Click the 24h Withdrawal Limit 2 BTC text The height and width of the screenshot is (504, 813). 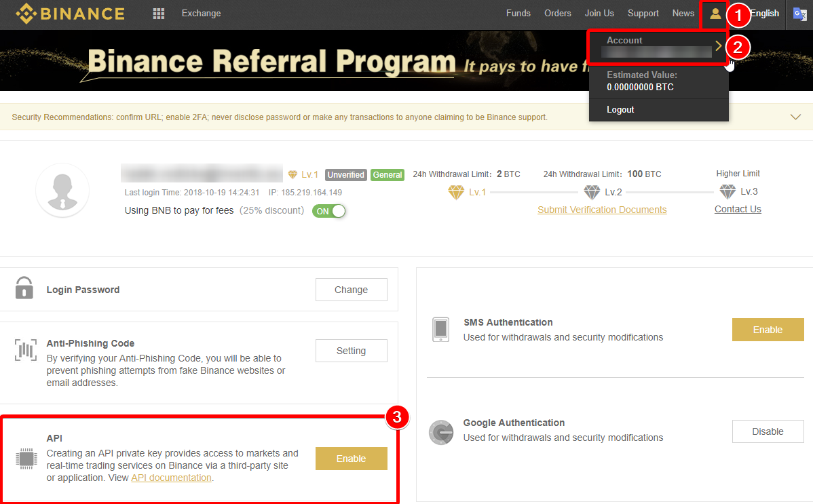click(x=467, y=174)
